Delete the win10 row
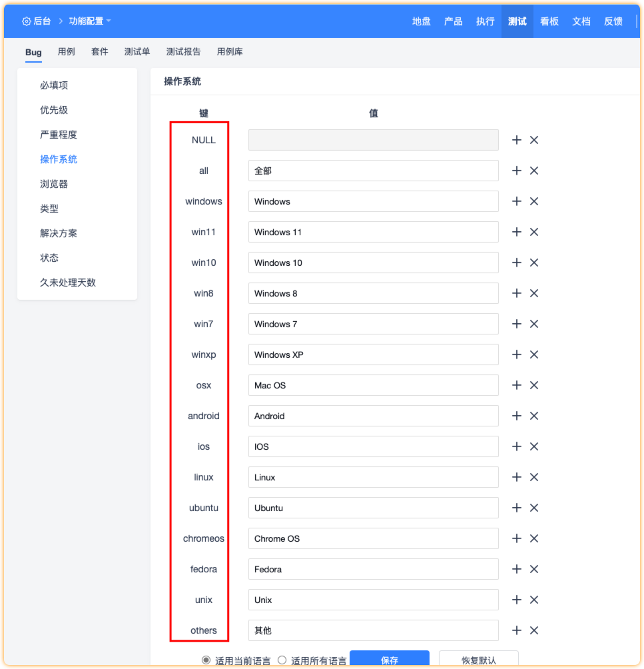 (534, 263)
